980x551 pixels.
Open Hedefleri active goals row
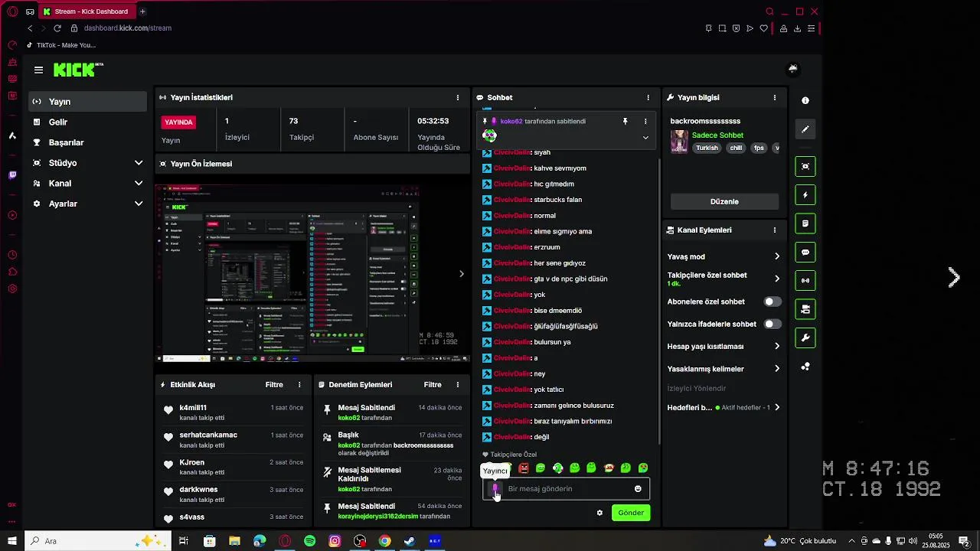724,408
